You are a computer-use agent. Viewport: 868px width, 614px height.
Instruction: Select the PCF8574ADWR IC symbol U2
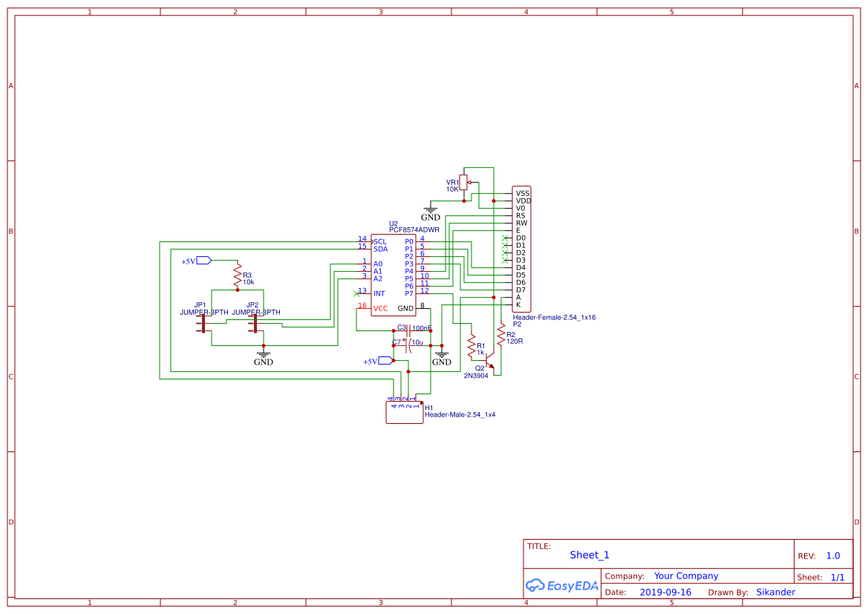tap(392, 275)
